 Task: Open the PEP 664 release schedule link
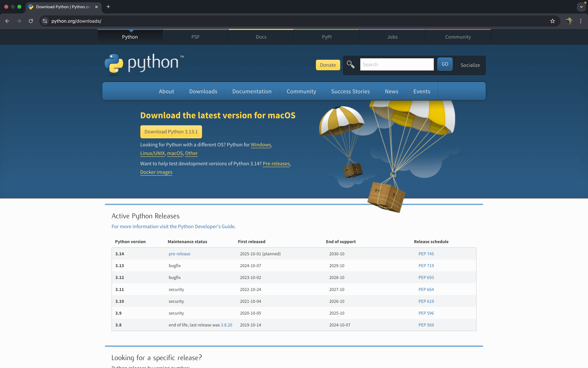[426, 289]
